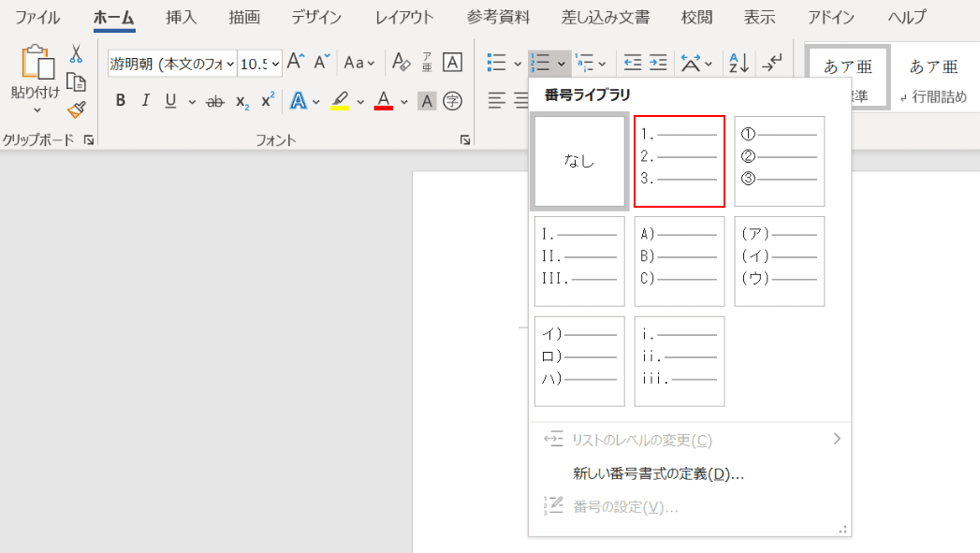This screenshot has height=553, width=980.
Task: Apply text effects glowing A icon
Action: coord(299,100)
